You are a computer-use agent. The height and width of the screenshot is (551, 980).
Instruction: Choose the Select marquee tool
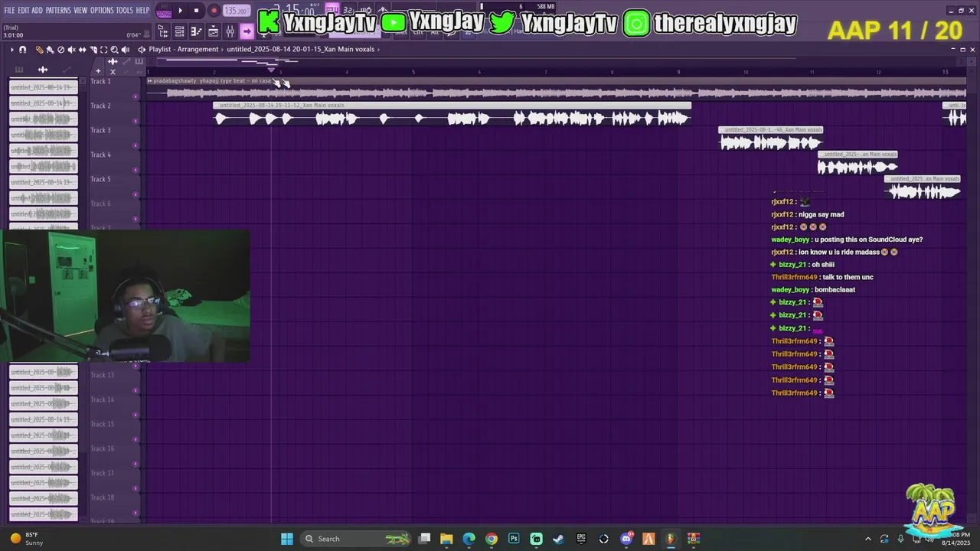pyautogui.click(x=103, y=49)
